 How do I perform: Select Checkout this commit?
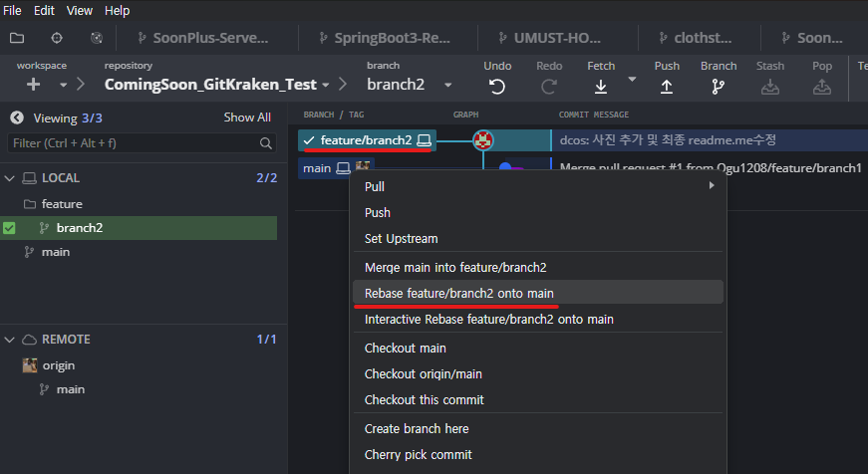tap(538, 400)
